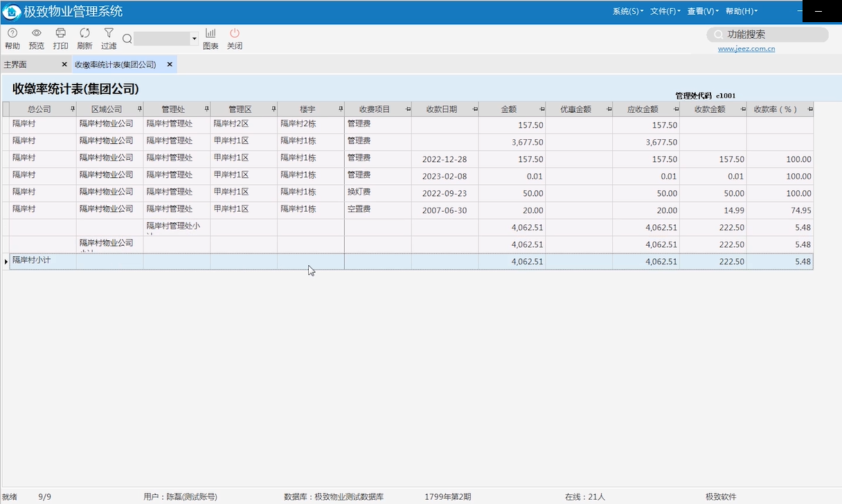This screenshot has height=504, width=842.
Task: Click the 隔岸村物业公司小计 subtotal cell
Action: [x=109, y=244]
